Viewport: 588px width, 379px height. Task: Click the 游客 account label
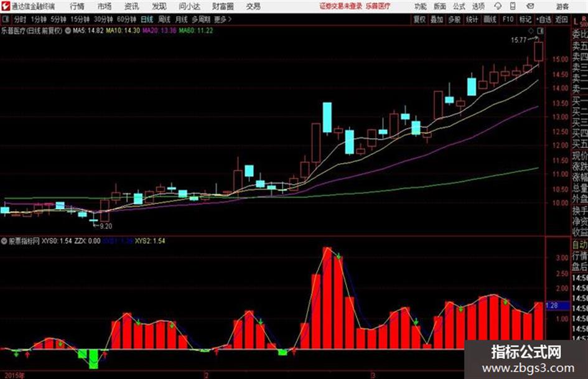tap(562, 6)
